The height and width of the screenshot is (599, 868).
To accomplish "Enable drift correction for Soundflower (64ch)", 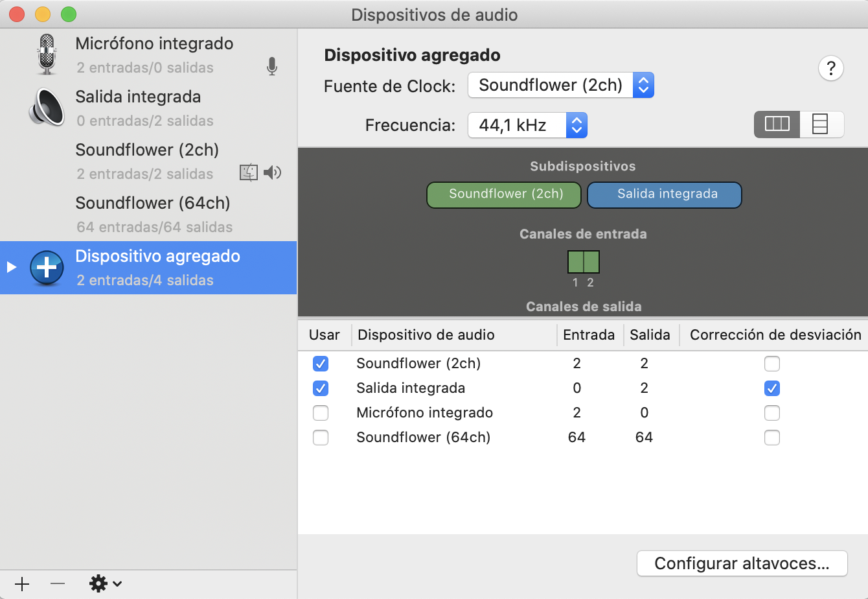I will click(x=771, y=438).
